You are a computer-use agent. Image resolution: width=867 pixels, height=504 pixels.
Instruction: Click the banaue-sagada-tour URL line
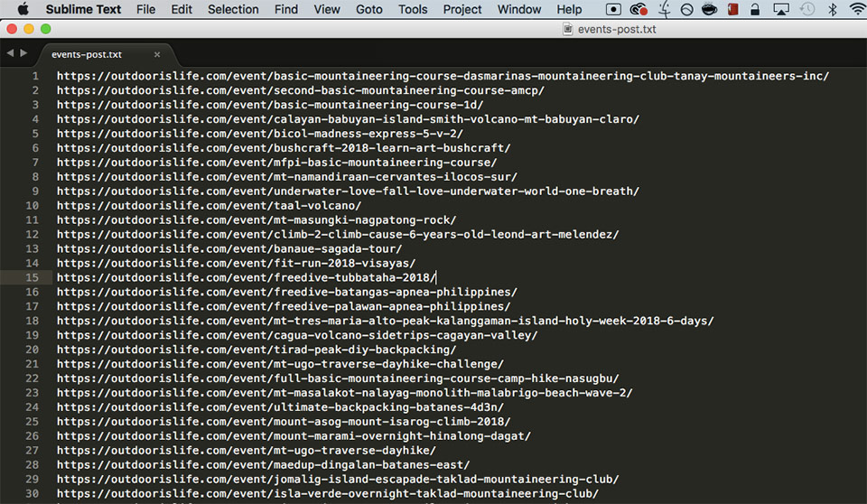click(229, 248)
